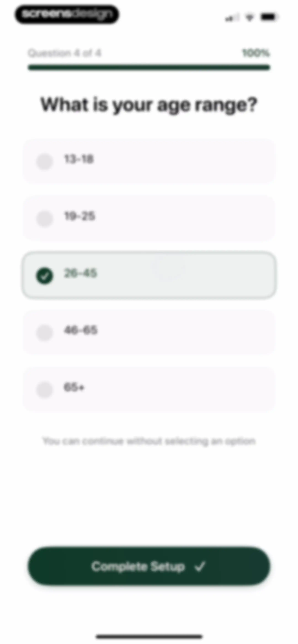Click the 100% progress label

(x=256, y=53)
